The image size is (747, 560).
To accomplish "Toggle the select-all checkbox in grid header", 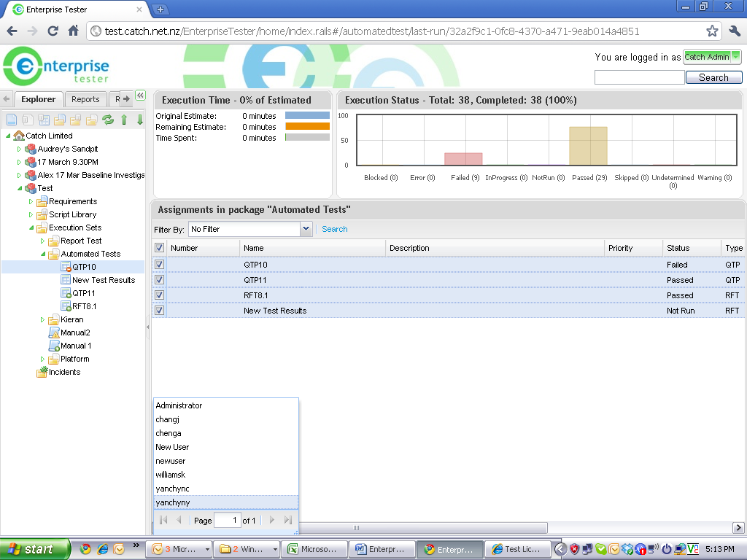I will coord(160,248).
